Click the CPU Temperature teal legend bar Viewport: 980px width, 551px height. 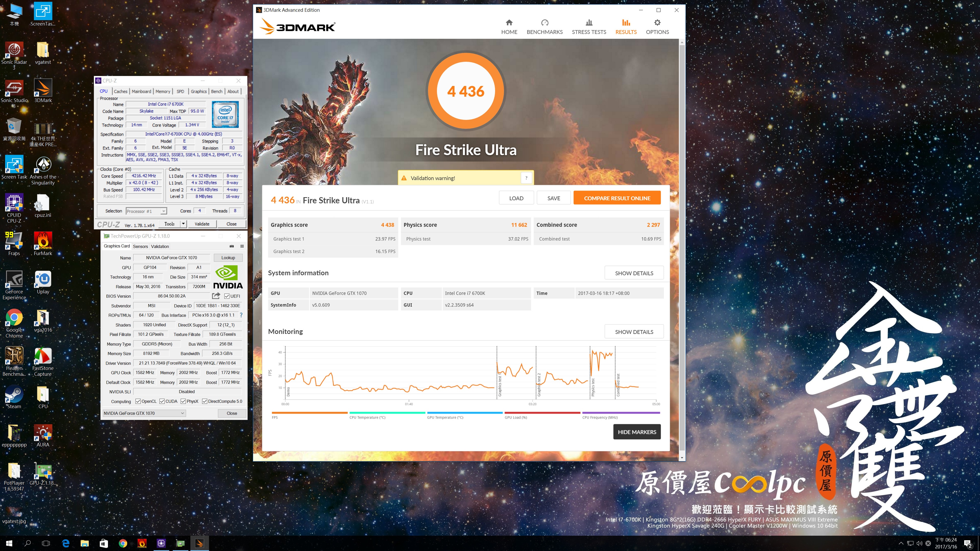point(387,412)
